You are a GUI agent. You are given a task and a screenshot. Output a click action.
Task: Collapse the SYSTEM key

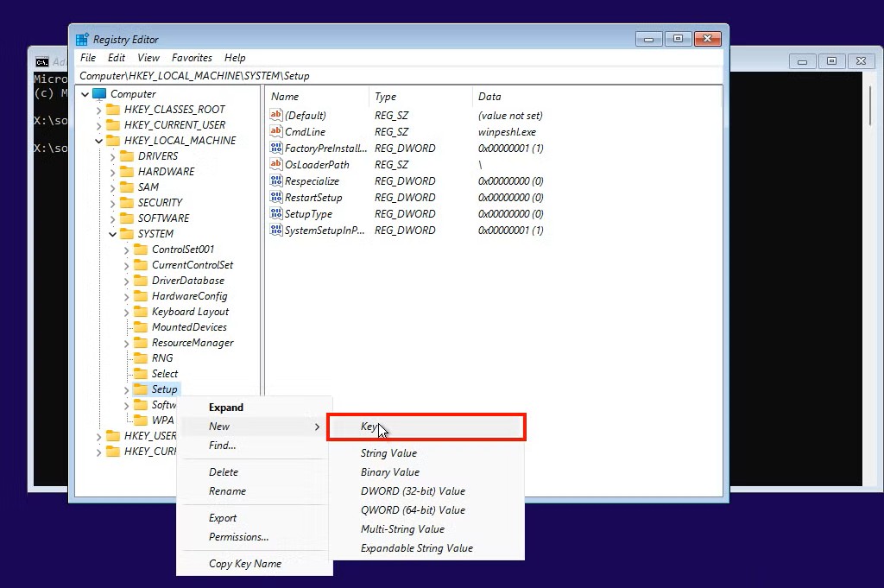point(111,233)
